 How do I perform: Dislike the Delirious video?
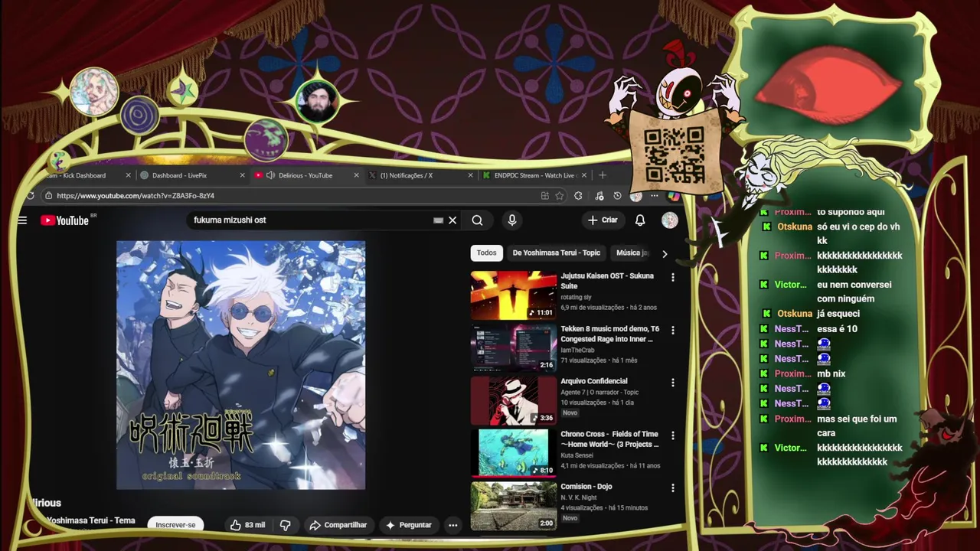click(x=285, y=525)
